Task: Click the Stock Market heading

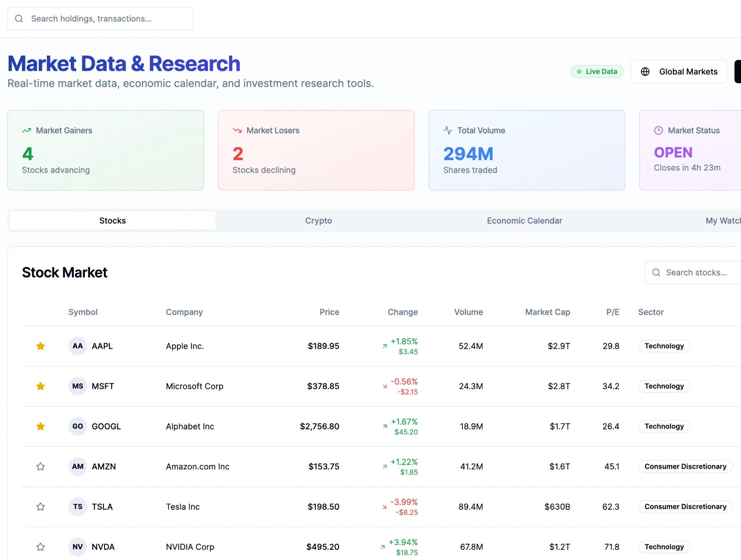Action: click(65, 273)
